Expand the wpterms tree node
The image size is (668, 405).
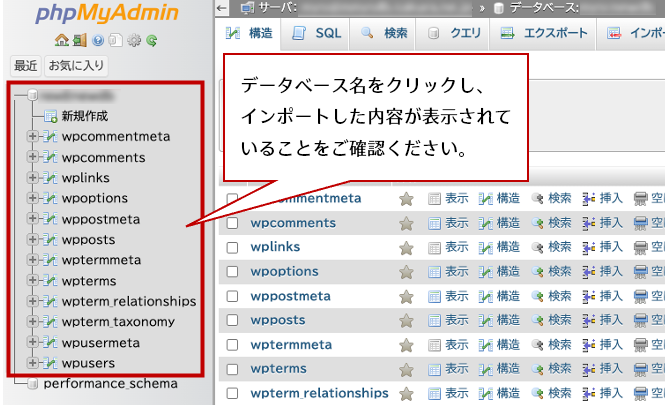(32, 280)
